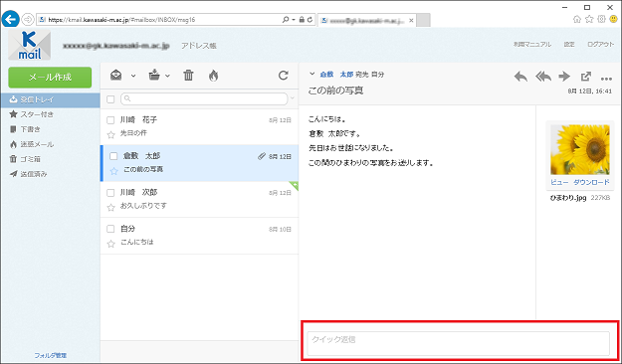Click in the mail search field
This screenshot has height=364, width=622.
[x=204, y=98]
